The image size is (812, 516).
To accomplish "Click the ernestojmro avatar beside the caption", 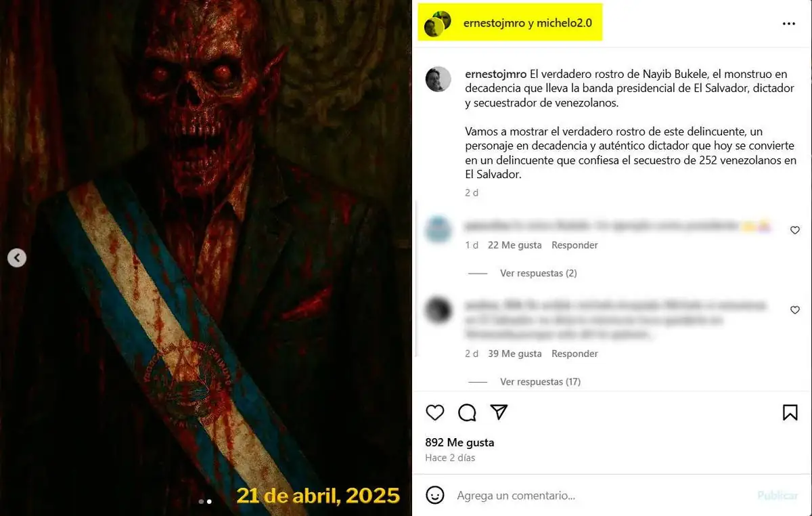I will pyautogui.click(x=438, y=79).
